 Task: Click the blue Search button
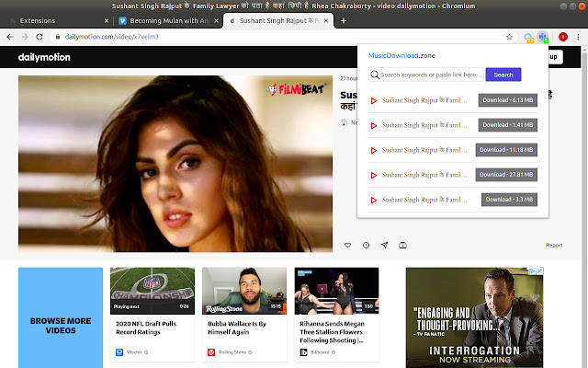point(503,75)
